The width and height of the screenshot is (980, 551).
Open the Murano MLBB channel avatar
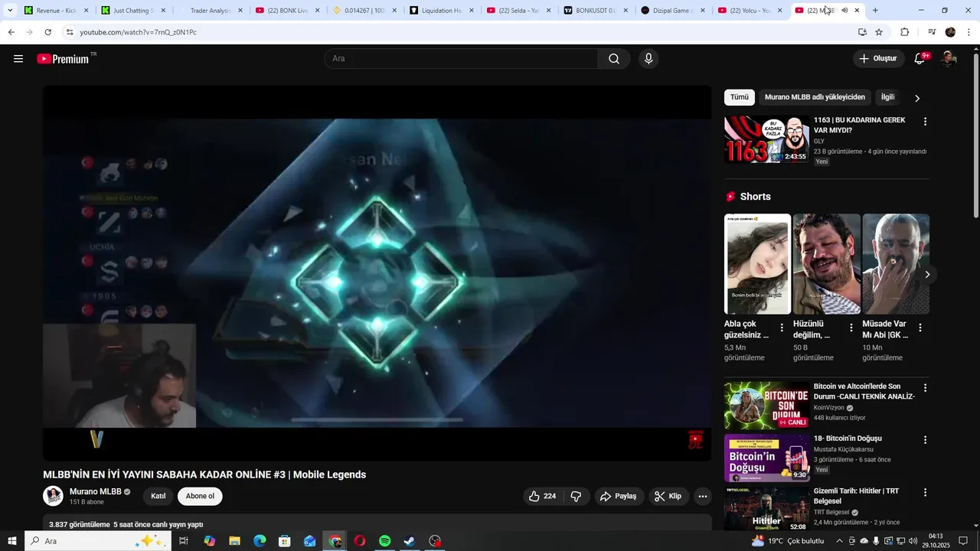tap(53, 496)
